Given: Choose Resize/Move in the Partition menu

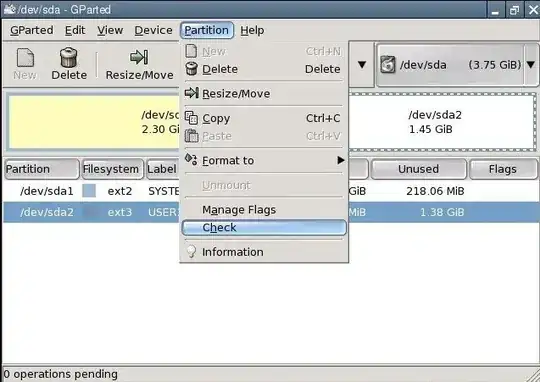Looking at the screenshot, I should point(264,93).
